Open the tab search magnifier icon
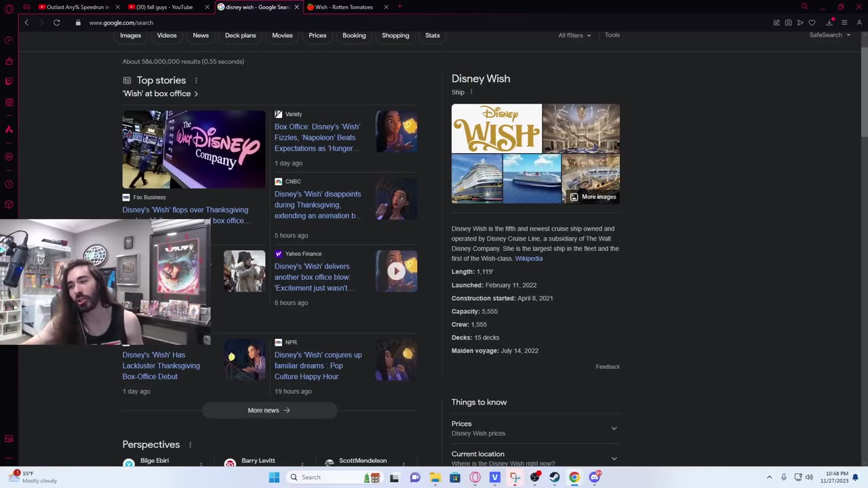The image size is (868, 488). (804, 7)
